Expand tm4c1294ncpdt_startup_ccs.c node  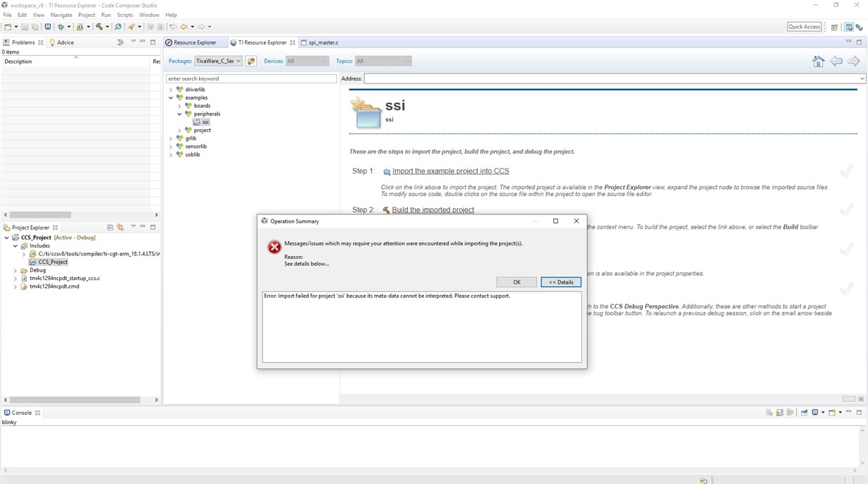16,279
